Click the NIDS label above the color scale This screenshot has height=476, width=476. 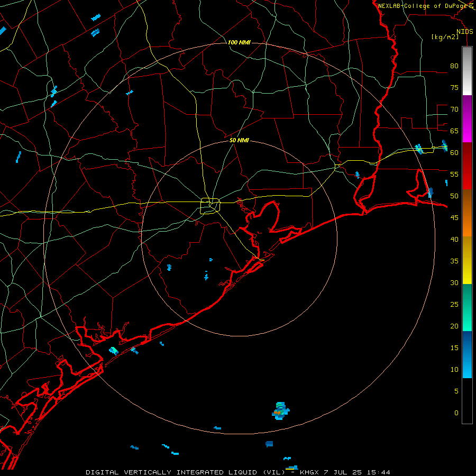click(x=465, y=32)
